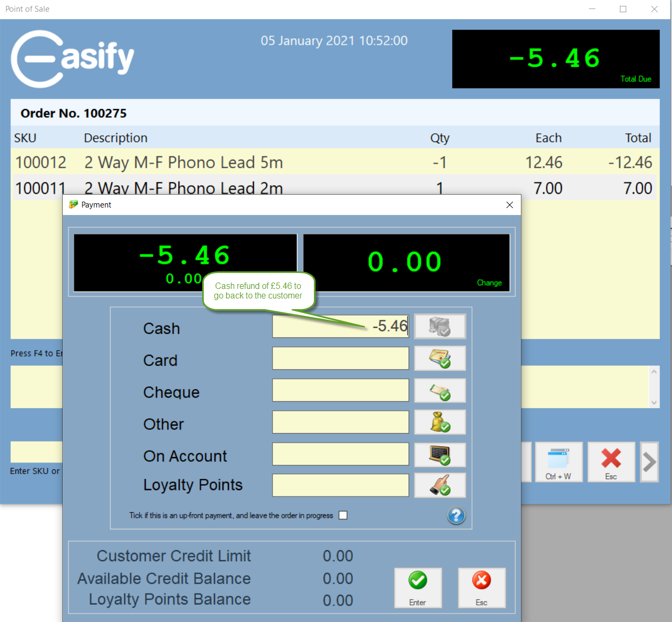Click the On Account payment icon button
The height and width of the screenshot is (622, 672).
point(439,455)
